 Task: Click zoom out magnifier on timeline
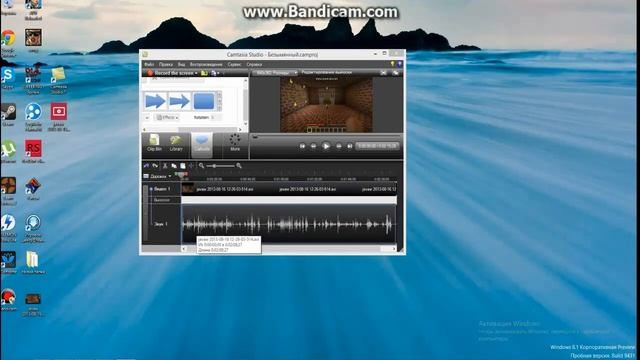(x=201, y=166)
